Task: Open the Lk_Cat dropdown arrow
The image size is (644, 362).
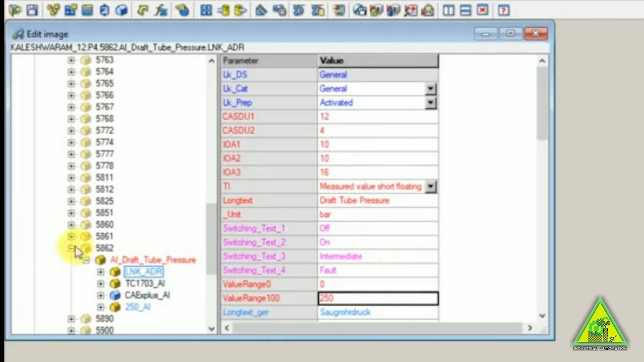Action: click(431, 88)
